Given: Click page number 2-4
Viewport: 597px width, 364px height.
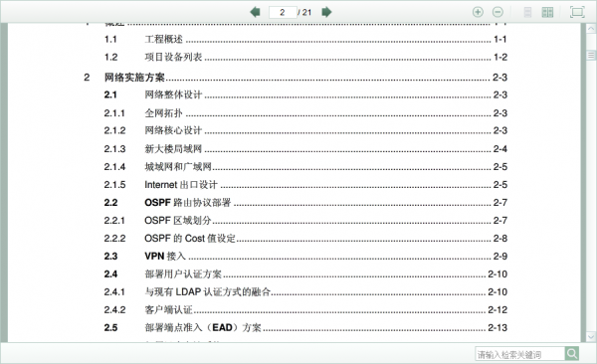Looking at the screenshot, I should coord(500,149).
